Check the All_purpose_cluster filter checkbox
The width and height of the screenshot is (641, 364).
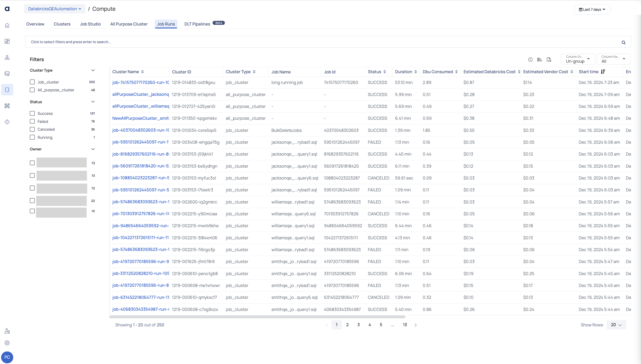click(32, 90)
